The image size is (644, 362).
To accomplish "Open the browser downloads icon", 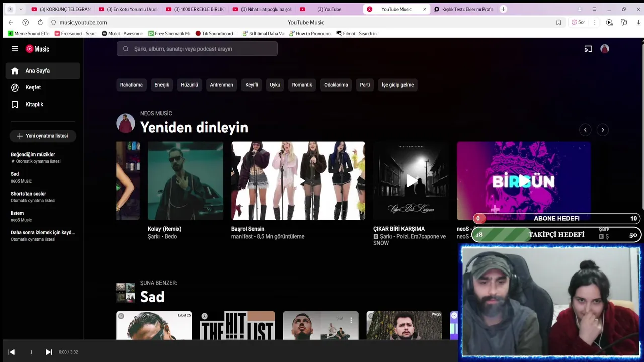I will coord(639,22).
